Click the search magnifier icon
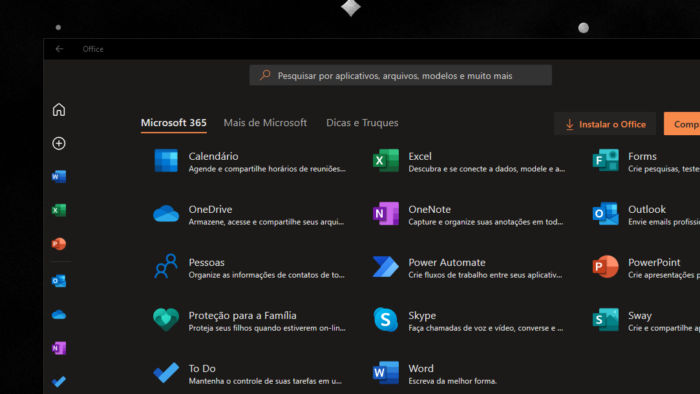700x394 pixels. [265, 75]
